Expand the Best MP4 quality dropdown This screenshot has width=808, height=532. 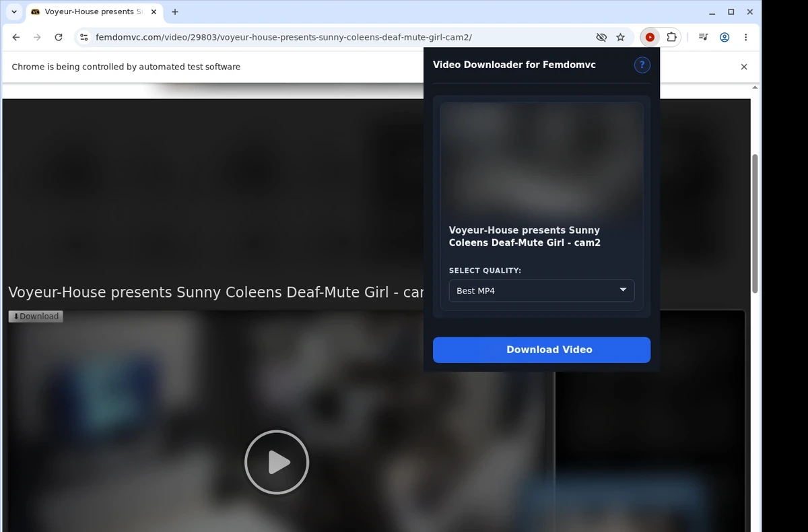[x=541, y=291]
